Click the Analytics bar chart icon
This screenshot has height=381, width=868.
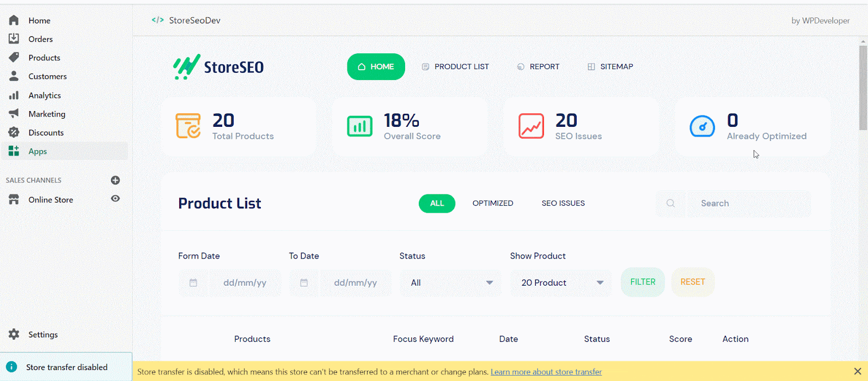[14, 95]
